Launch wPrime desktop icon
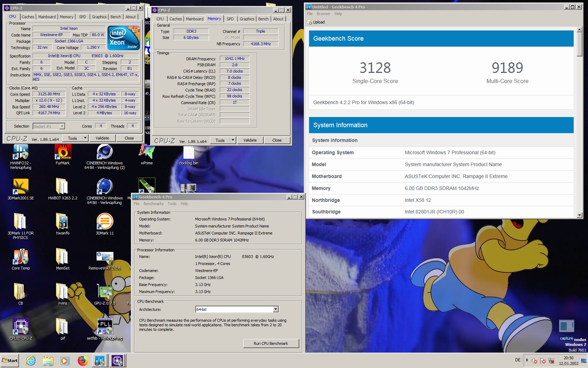588x368 pixels. pos(147,155)
